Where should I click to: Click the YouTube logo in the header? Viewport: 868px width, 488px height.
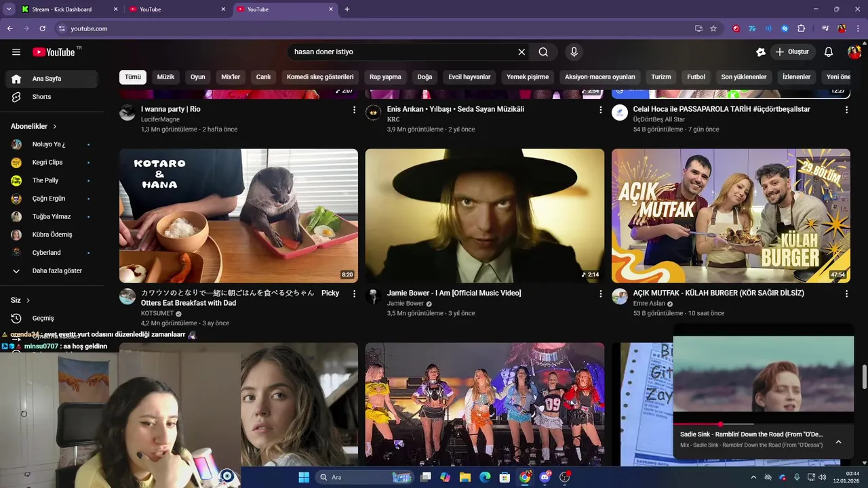click(54, 52)
